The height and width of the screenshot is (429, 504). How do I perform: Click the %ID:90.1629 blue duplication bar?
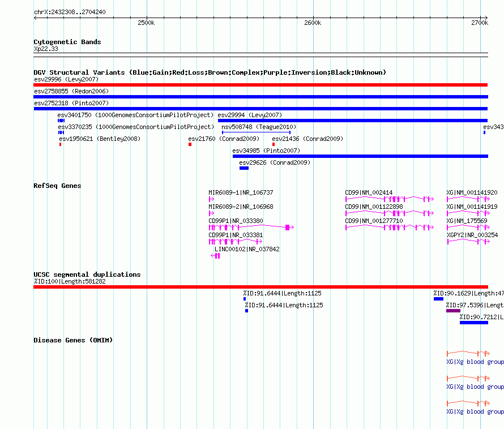coord(438,299)
